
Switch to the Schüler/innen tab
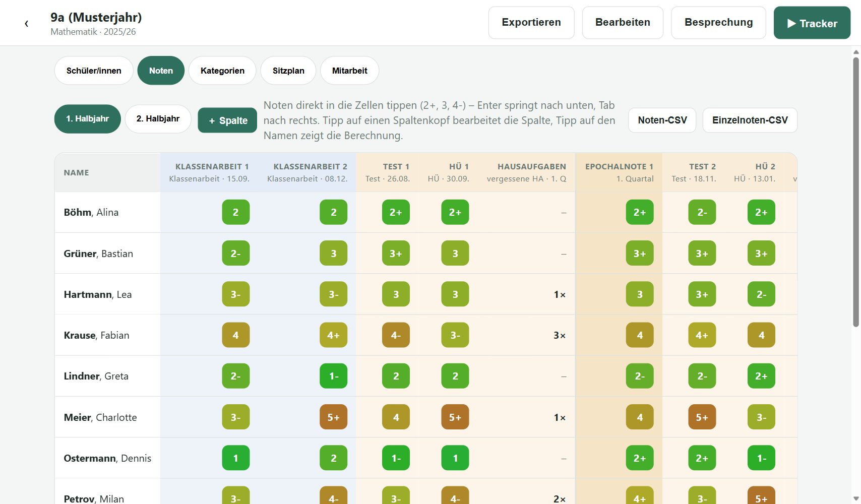tap(94, 71)
